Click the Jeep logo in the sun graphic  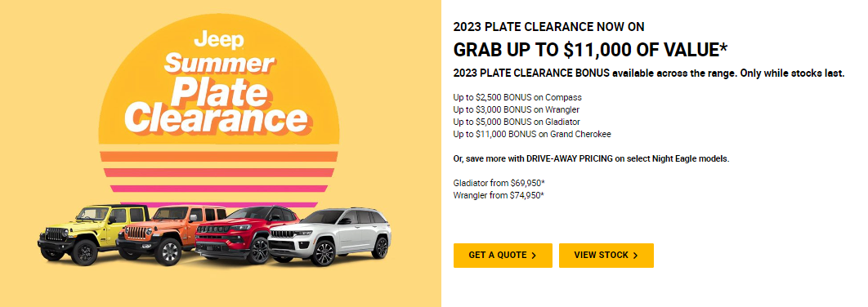pos(219,40)
